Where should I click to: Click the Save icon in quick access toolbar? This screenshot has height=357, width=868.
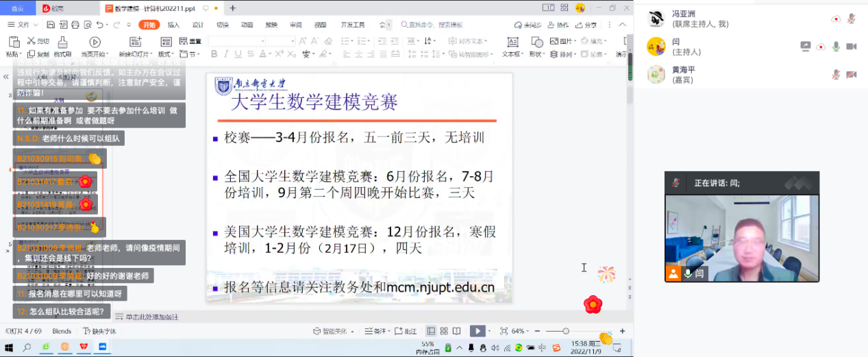tap(52, 25)
